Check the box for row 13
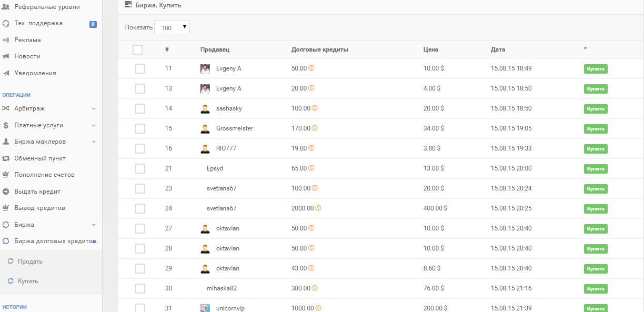644x312 pixels. tap(140, 88)
